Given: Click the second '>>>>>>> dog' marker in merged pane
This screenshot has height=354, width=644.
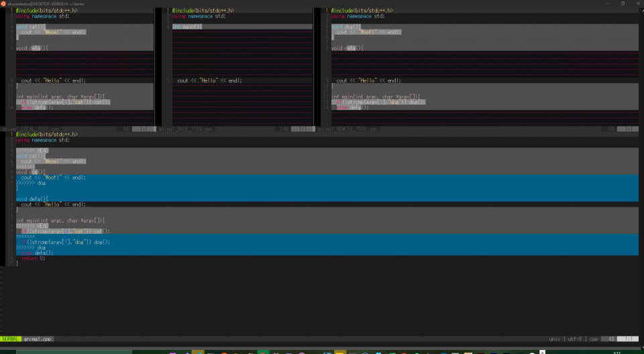Looking at the screenshot, I should click(31, 247).
